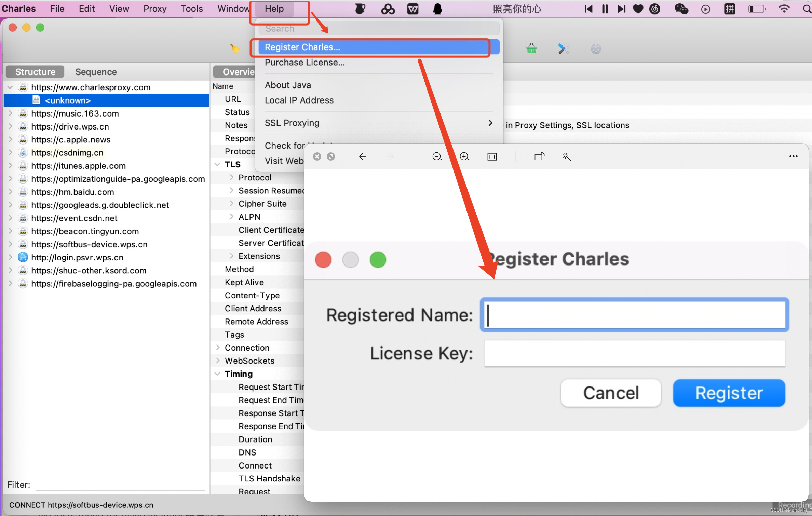The height and width of the screenshot is (516, 812).
Task: Click the X close circle in preview toolbar
Action: coord(317,157)
